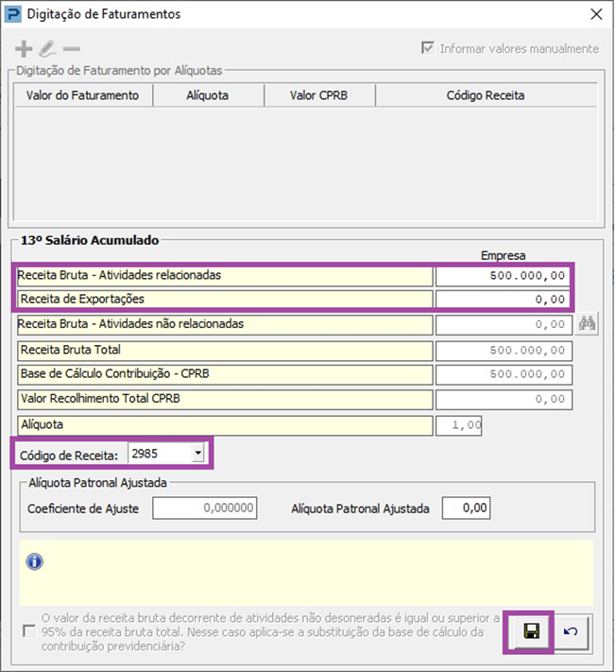Image resolution: width=616 pixels, height=672 pixels.
Task: Click the Alíquota Patronal Ajustada value field
Action: [x=466, y=508]
